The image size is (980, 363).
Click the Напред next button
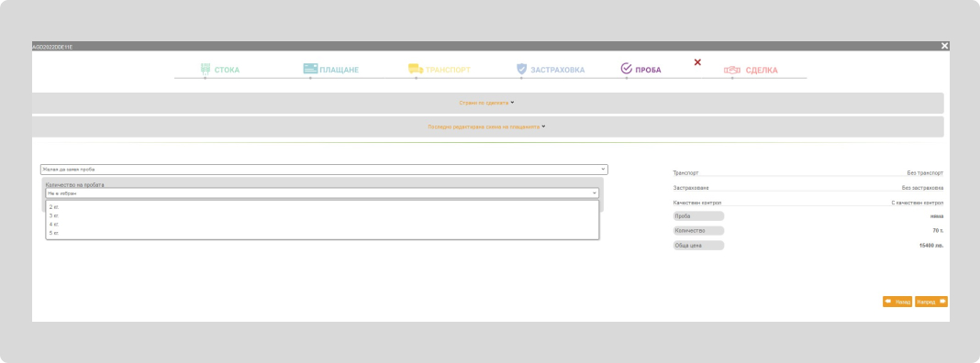pos(931,302)
